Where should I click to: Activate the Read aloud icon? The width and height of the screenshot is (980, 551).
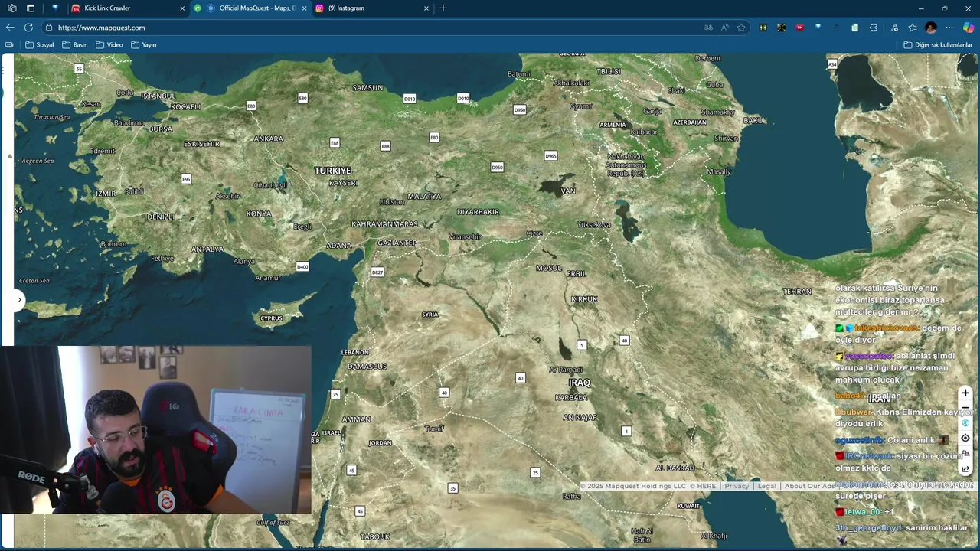pyautogui.click(x=725, y=28)
